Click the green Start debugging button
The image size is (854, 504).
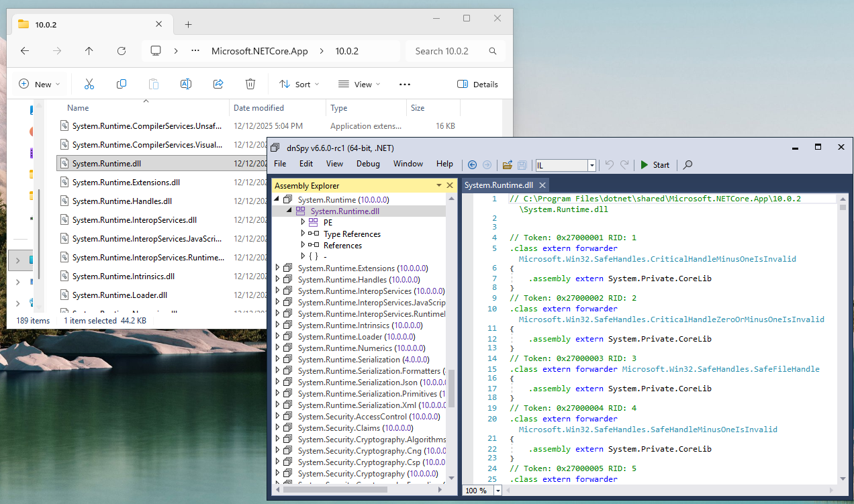coord(655,164)
